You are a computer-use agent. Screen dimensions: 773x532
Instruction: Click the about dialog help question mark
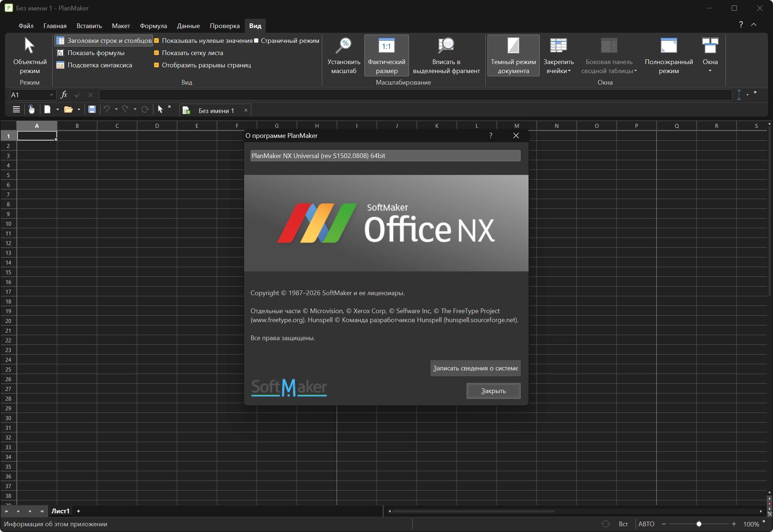(x=491, y=135)
